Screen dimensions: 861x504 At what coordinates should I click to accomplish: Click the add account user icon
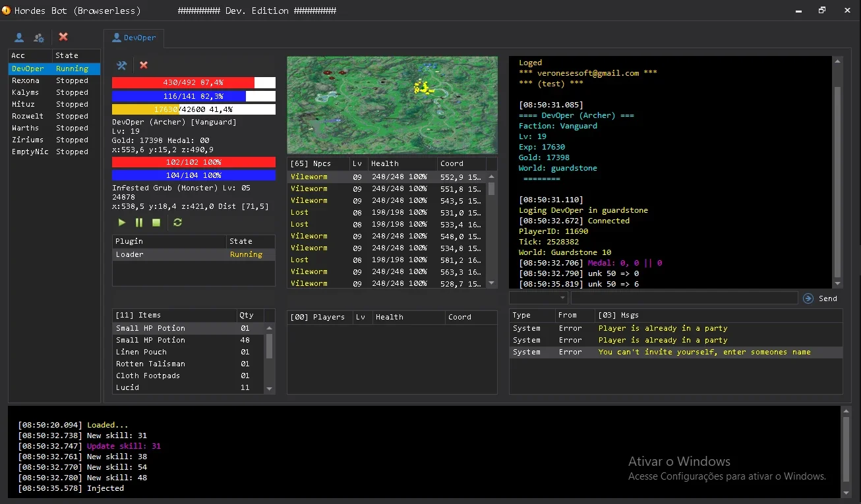coord(20,38)
